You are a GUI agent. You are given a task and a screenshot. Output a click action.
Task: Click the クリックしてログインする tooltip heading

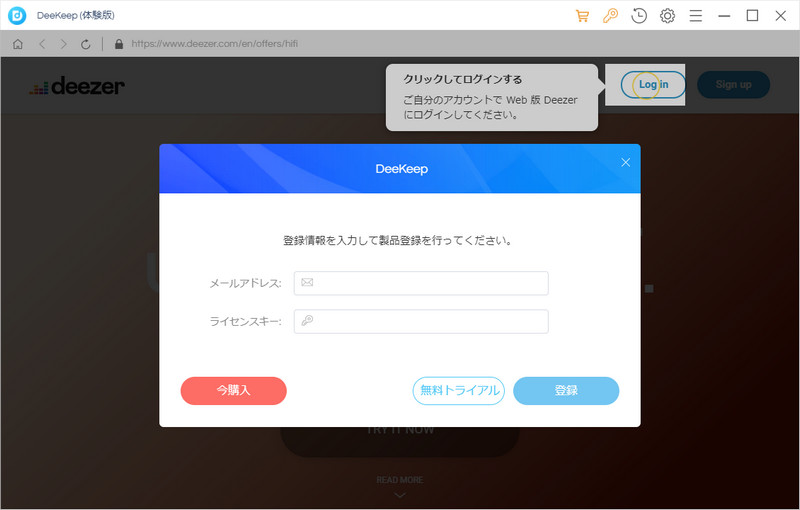(463, 80)
